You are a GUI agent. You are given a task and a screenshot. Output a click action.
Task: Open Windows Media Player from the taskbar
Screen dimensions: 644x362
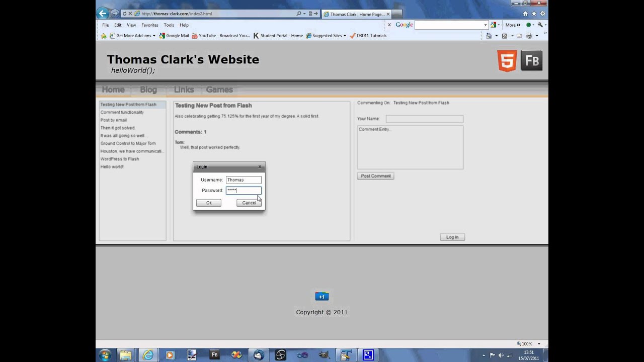pyautogui.click(x=170, y=355)
